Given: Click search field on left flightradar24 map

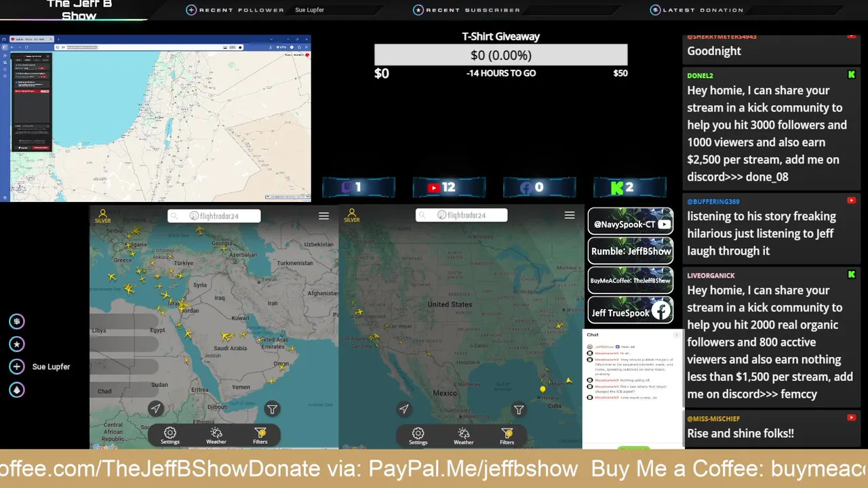Looking at the screenshot, I should click(x=214, y=216).
